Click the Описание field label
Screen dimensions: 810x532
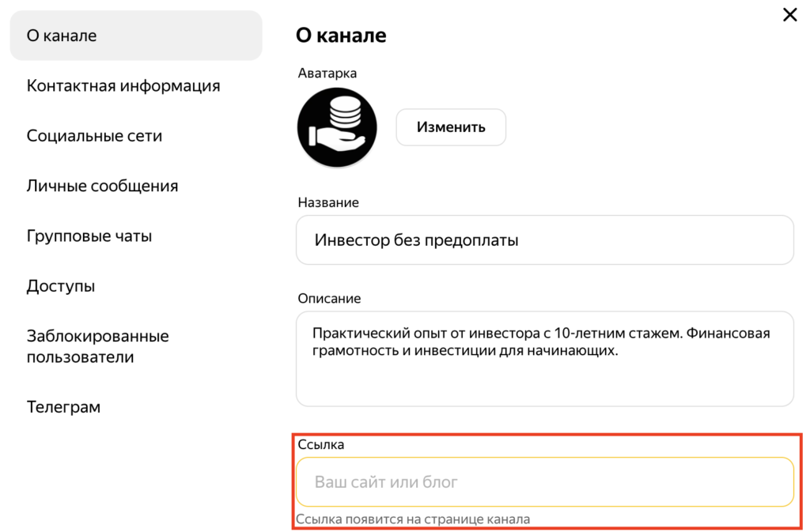pyautogui.click(x=329, y=299)
